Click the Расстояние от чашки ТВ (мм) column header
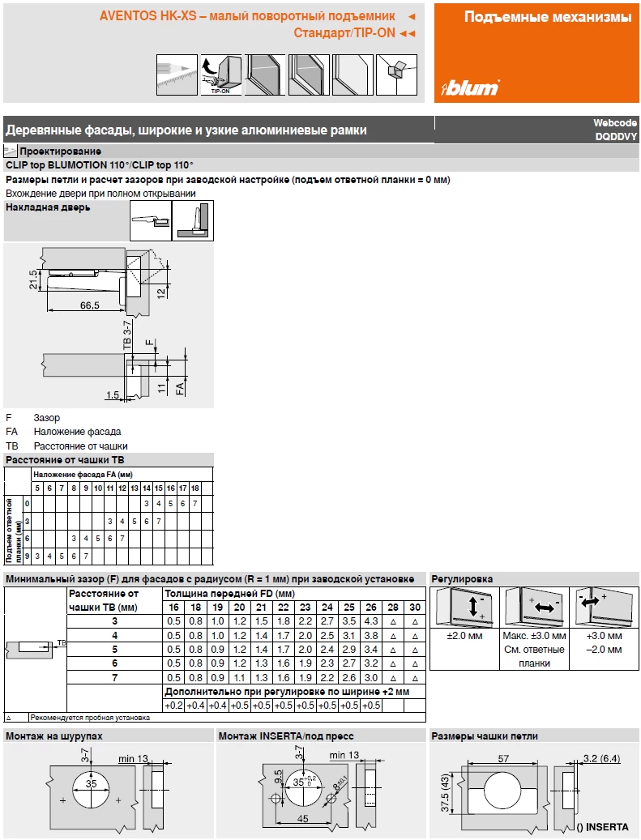The height and width of the screenshot is (840, 641). pos(104,600)
